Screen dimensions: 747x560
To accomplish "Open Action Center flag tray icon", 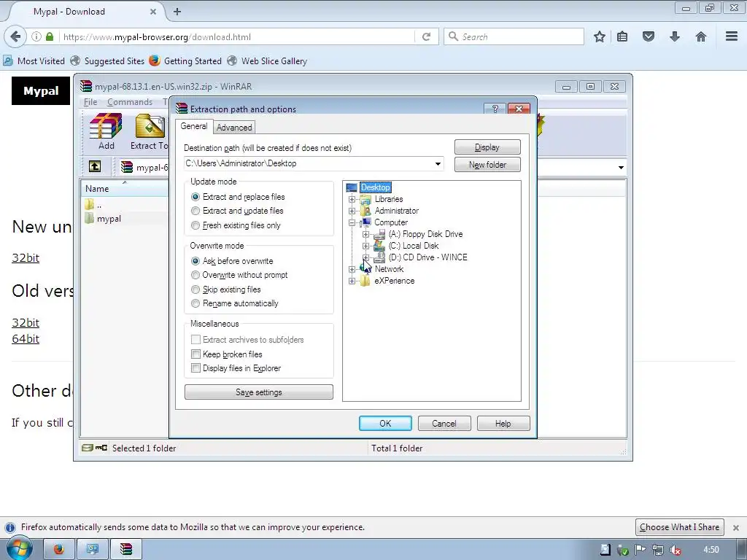I will coord(640,550).
